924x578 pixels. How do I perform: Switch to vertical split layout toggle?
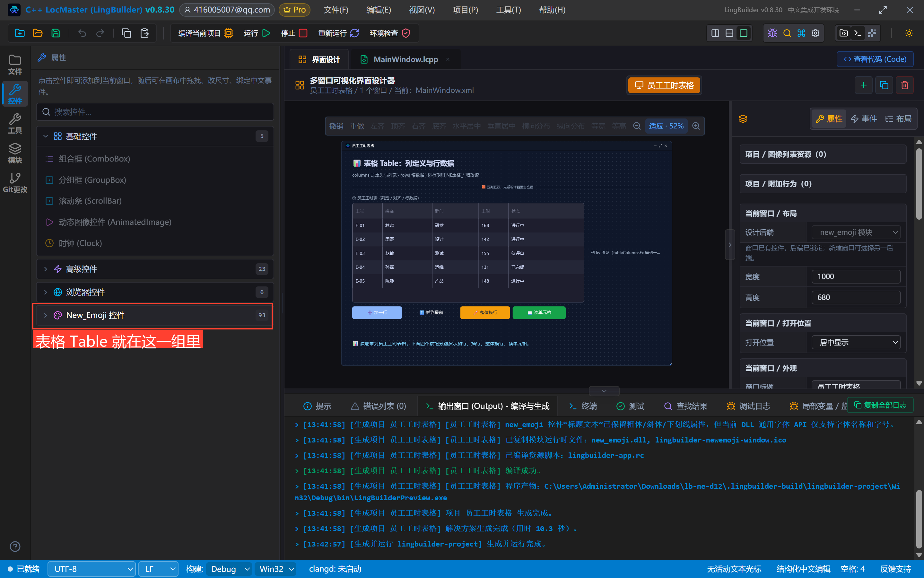point(715,33)
